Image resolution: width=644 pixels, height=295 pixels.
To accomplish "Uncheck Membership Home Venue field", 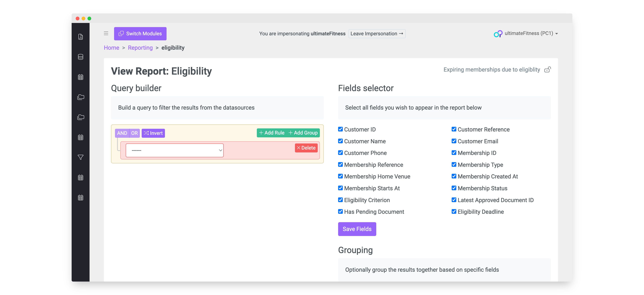I will pos(340,176).
